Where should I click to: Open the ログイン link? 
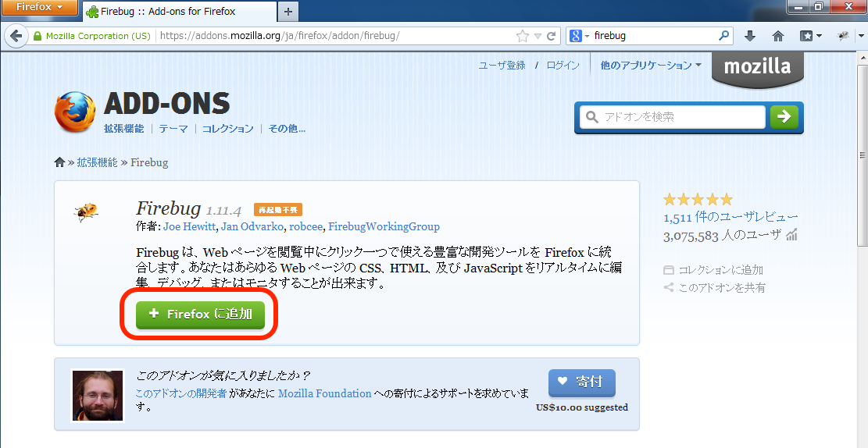click(x=563, y=66)
